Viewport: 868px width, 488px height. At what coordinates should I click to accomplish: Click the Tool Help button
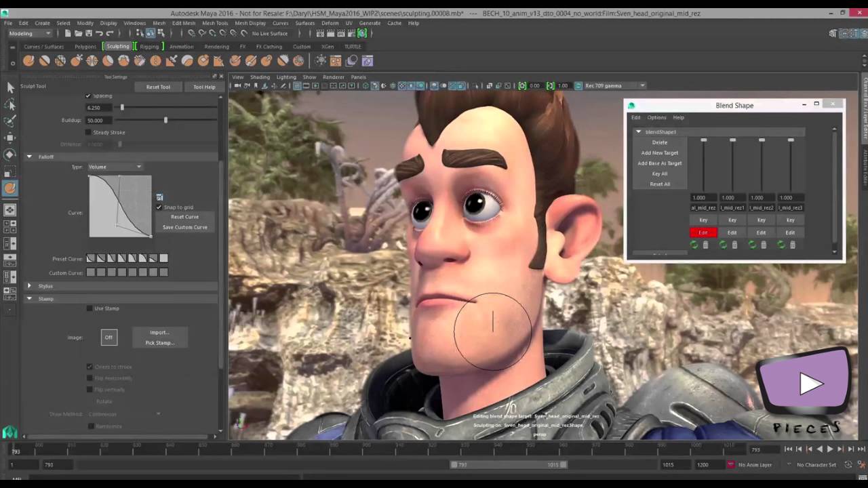[x=204, y=87]
